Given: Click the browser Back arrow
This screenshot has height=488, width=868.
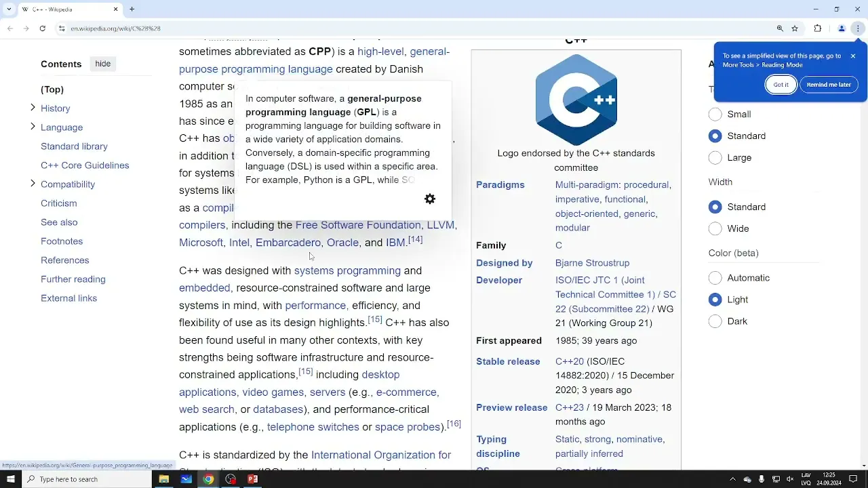Looking at the screenshot, I should point(9,28).
